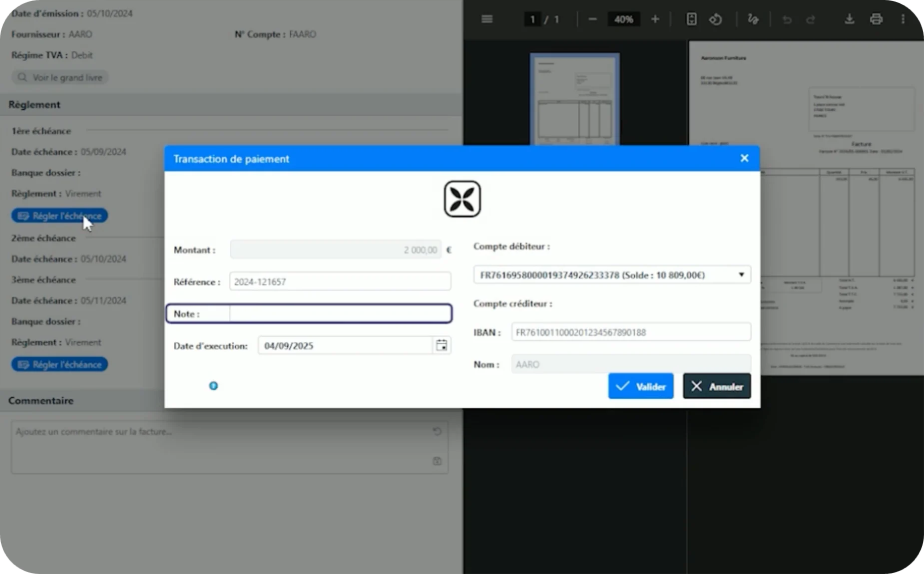The image size is (924, 574).
Task: Click the logo icon in payment dialog
Action: click(462, 199)
